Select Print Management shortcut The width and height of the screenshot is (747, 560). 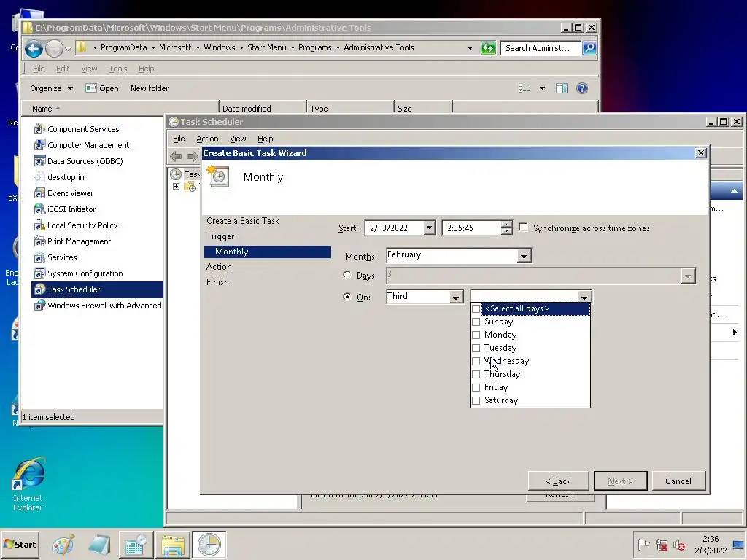(x=72, y=241)
